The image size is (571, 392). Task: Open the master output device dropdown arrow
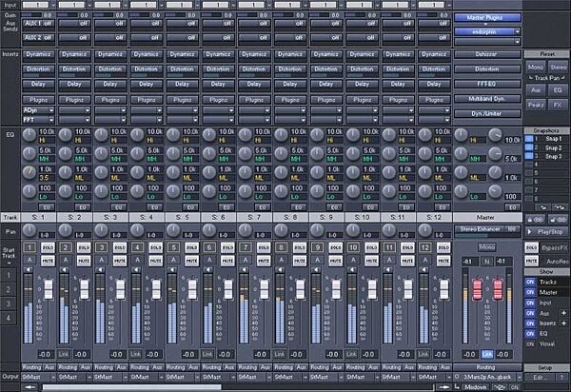pyautogui.click(x=519, y=377)
